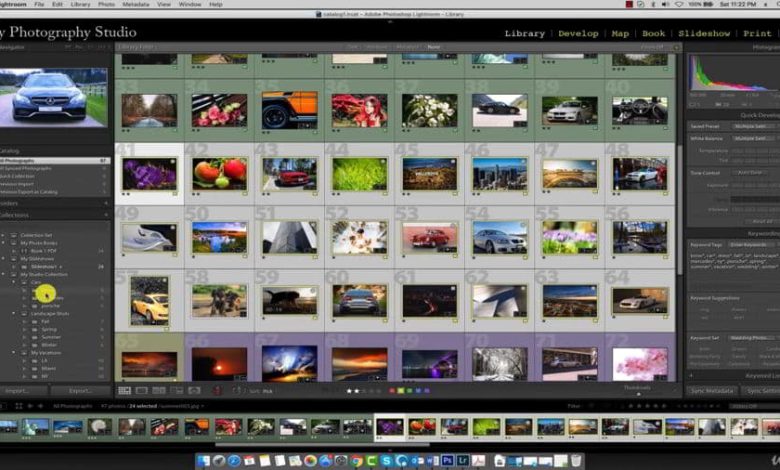The width and height of the screenshot is (780, 470).
Task: Switch to Survey view in toolbar
Action: click(177, 391)
